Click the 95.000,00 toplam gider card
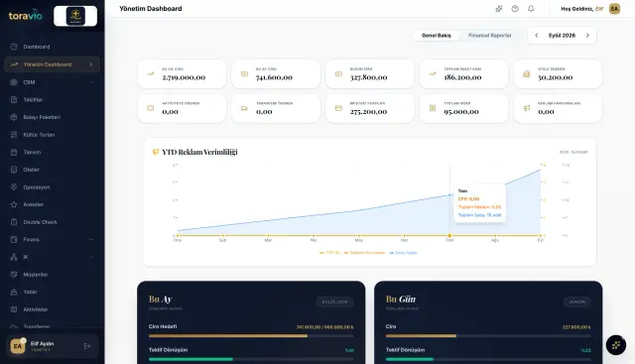Screen dimensions: 635x364 coord(463,108)
